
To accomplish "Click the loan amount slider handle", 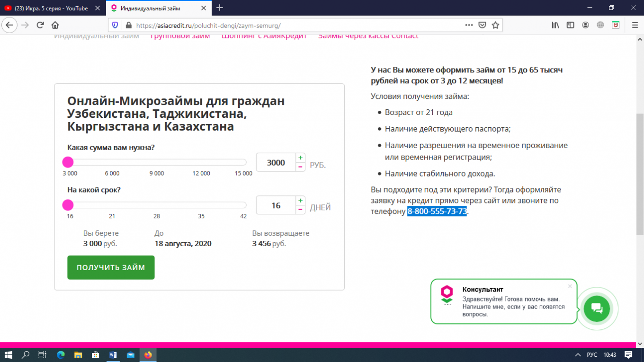I will pyautogui.click(x=68, y=162).
